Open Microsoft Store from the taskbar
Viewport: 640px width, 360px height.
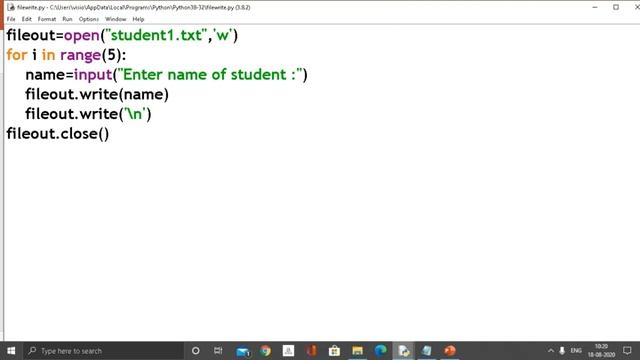(334, 351)
